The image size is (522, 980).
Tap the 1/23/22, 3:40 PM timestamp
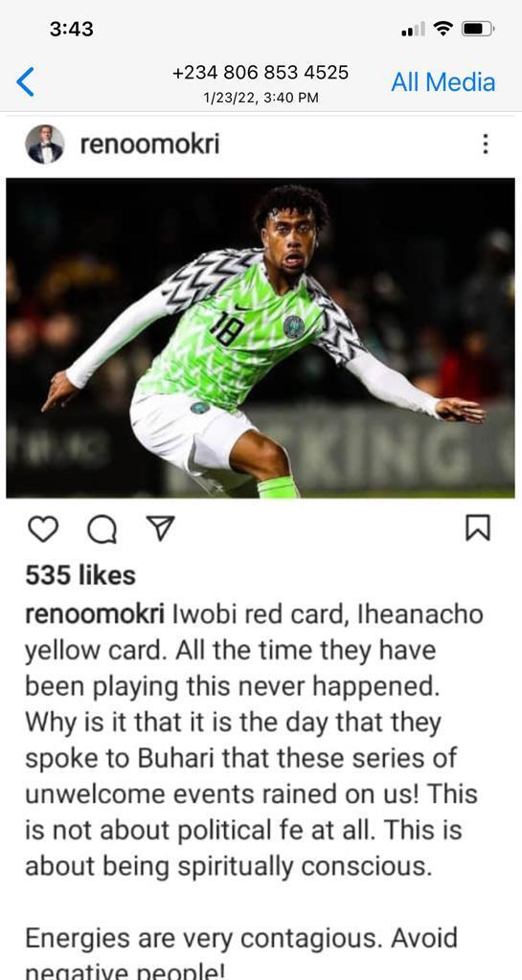pos(261,99)
